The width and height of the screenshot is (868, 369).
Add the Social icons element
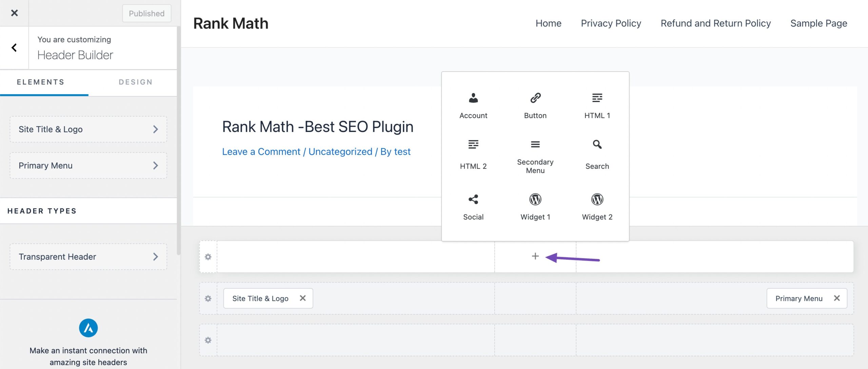tap(473, 207)
